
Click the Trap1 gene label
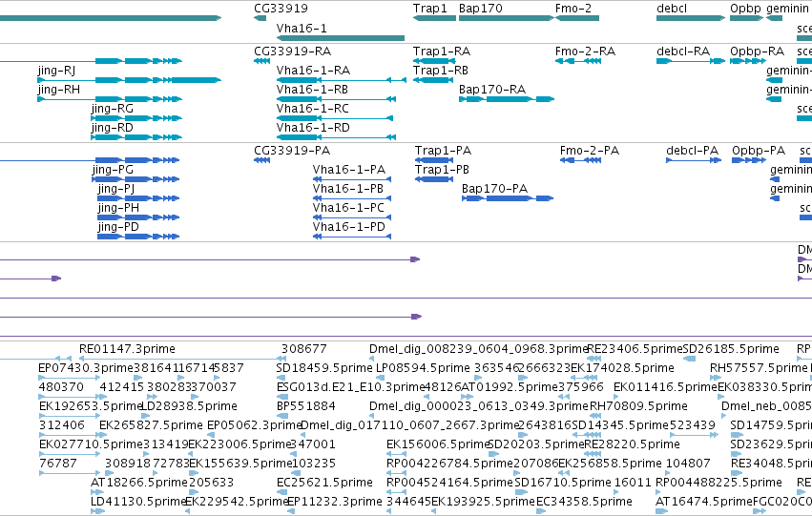pyautogui.click(x=429, y=9)
